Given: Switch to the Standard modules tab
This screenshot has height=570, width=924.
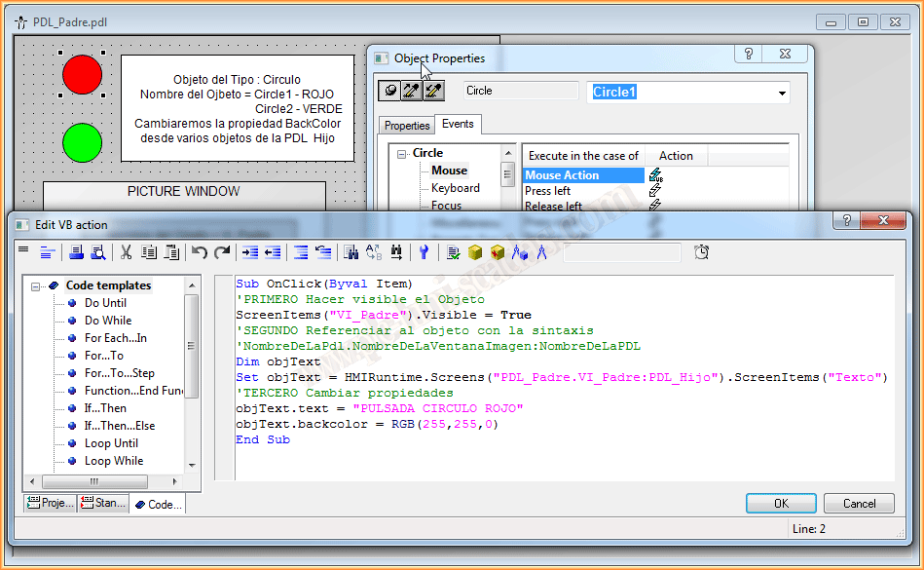Looking at the screenshot, I should coord(103,504).
